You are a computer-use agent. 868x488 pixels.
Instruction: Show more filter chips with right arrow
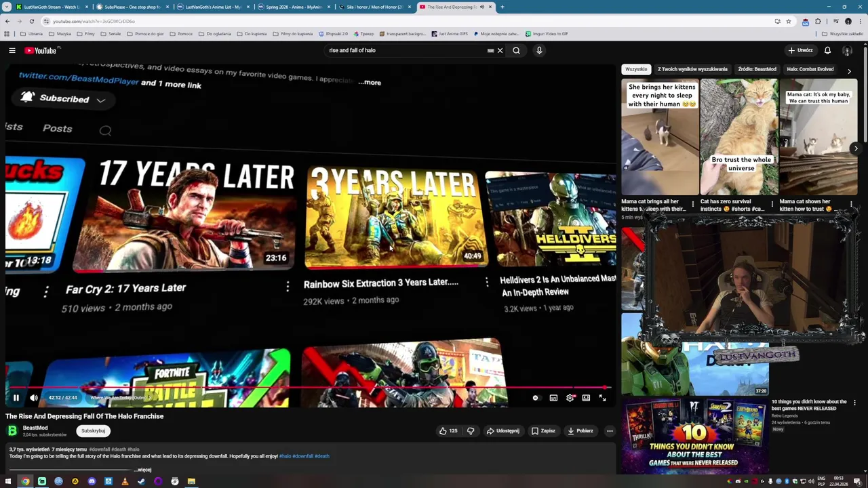[849, 70]
